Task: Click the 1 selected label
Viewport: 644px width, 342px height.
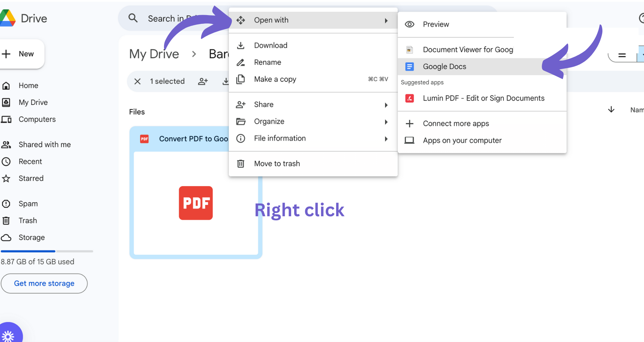Action: click(x=167, y=81)
